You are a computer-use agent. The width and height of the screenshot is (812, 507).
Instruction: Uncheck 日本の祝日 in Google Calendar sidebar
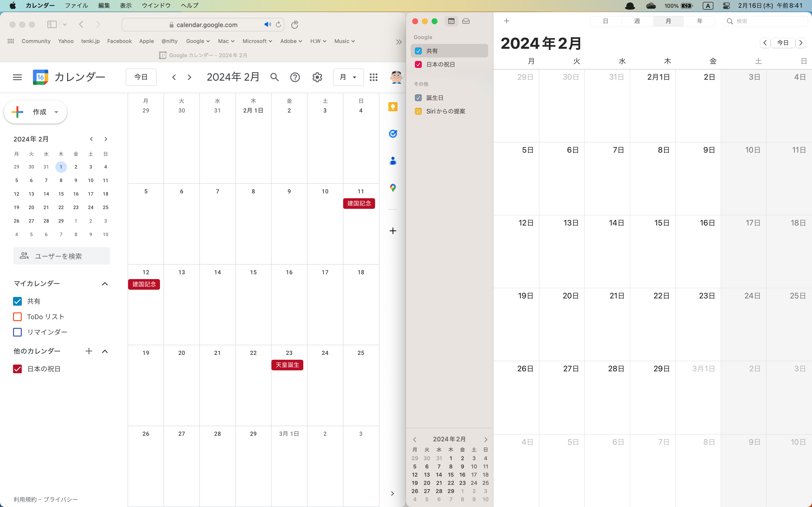point(17,369)
